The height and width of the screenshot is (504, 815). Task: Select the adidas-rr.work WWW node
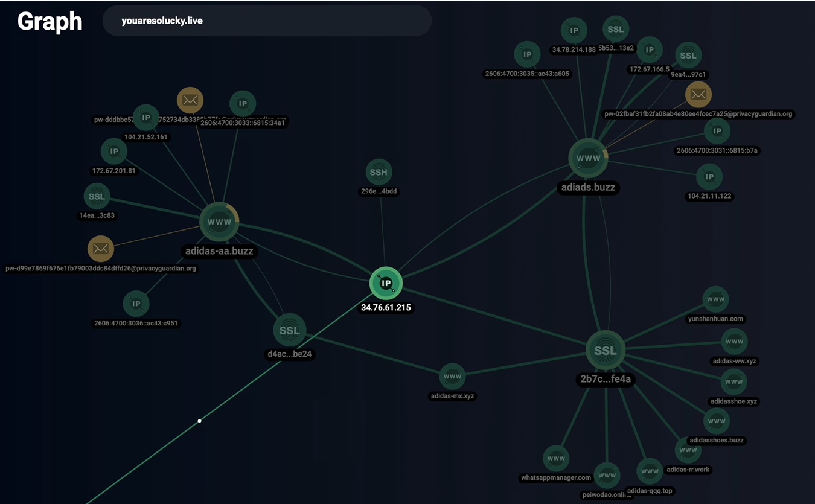coord(688,450)
